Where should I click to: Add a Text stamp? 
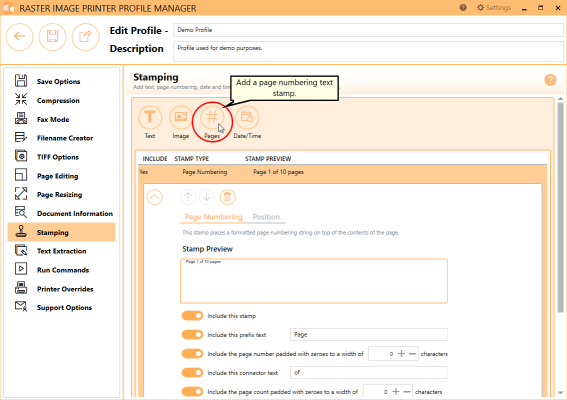tap(150, 118)
